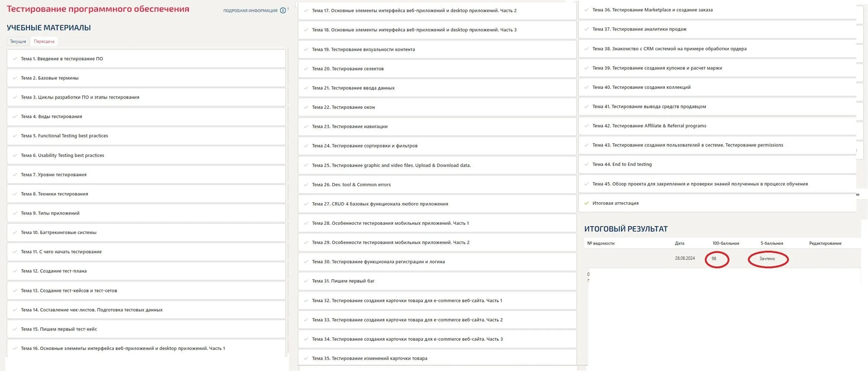The height and width of the screenshot is (371, 868).
Task: Expand Тема 42. Тестирование Affiliate & Referral programs
Action: [x=649, y=126]
